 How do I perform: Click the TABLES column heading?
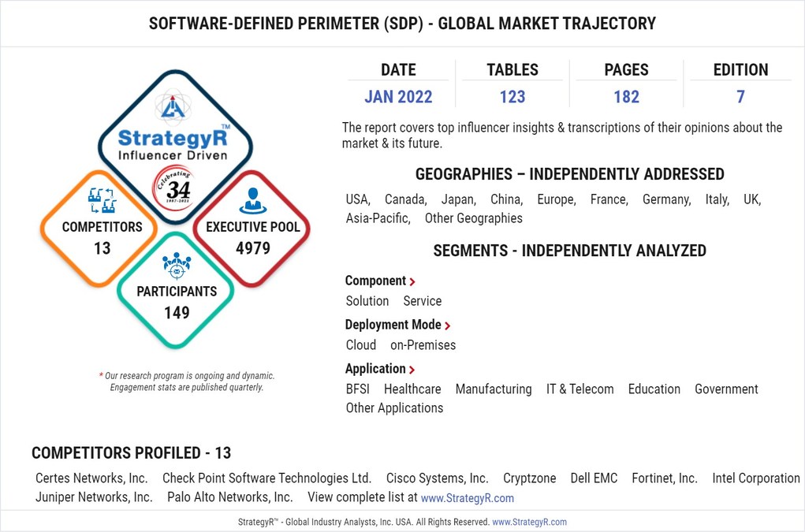[512, 70]
